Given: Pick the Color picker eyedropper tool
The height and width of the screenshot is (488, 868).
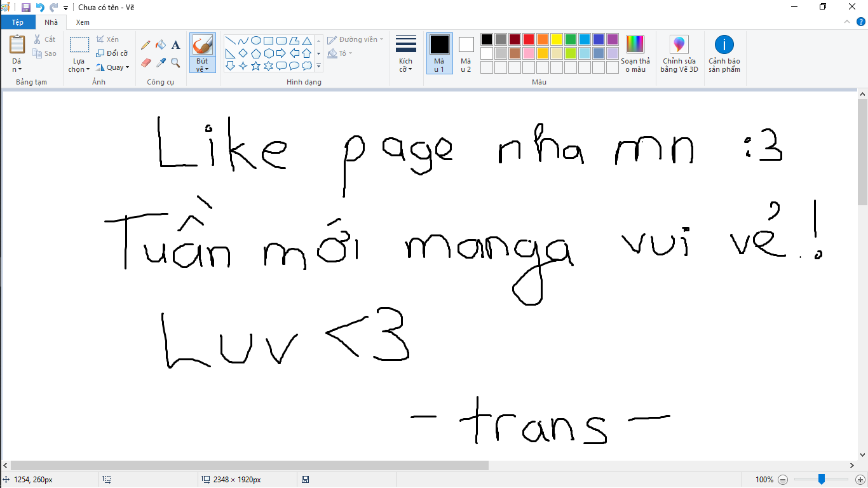Looking at the screenshot, I should click(x=161, y=63).
